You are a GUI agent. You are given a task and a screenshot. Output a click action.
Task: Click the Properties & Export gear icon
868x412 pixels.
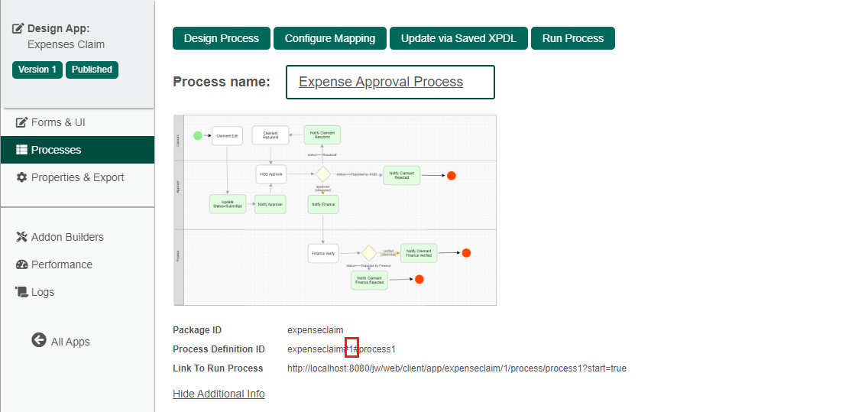21,177
